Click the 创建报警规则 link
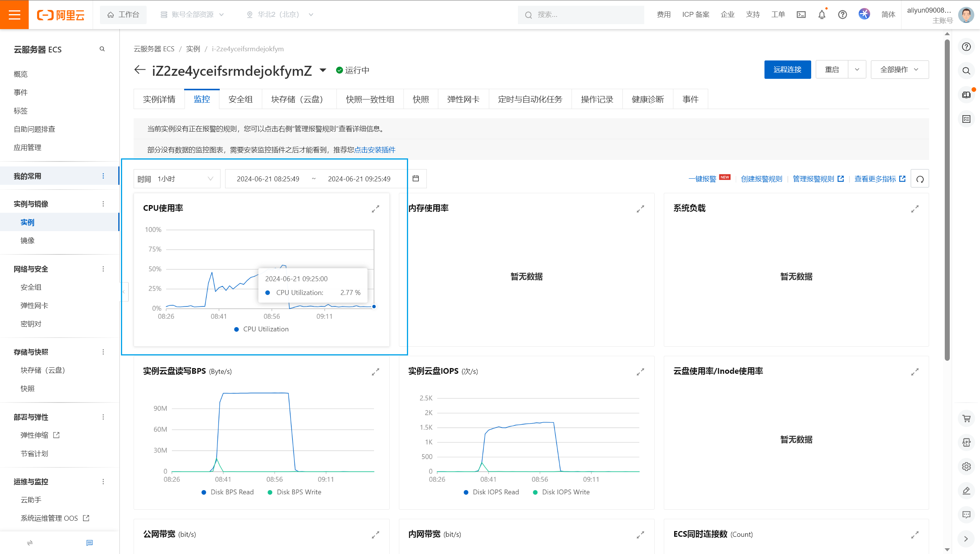This screenshot has width=980, height=554. coord(761,179)
